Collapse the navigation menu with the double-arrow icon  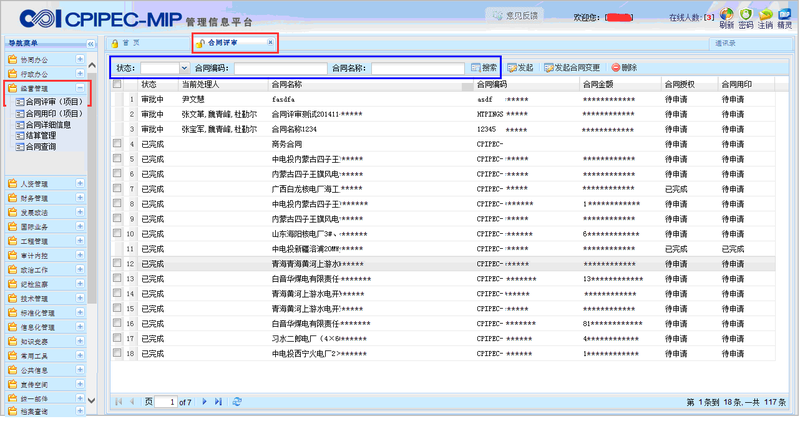click(x=90, y=44)
